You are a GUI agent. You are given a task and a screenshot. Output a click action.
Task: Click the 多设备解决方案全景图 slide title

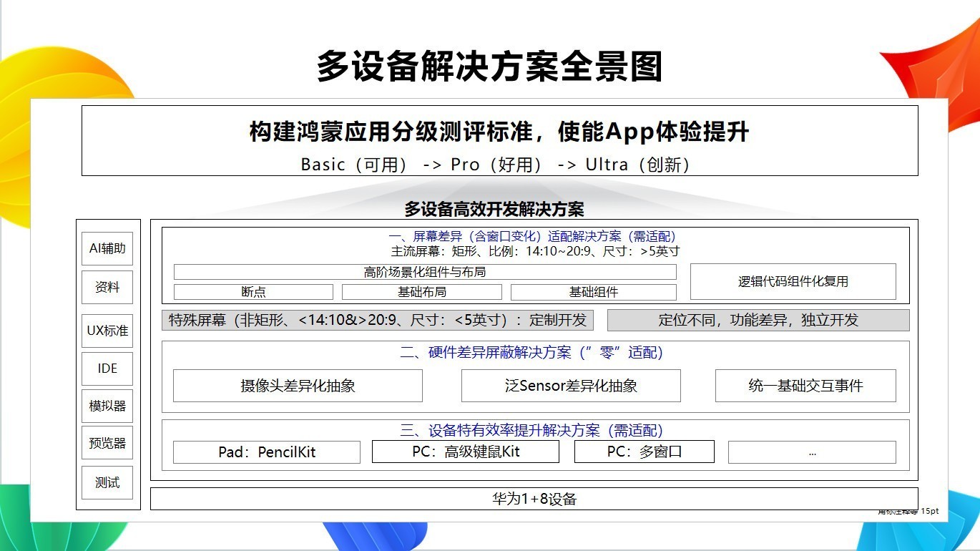pos(490,67)
